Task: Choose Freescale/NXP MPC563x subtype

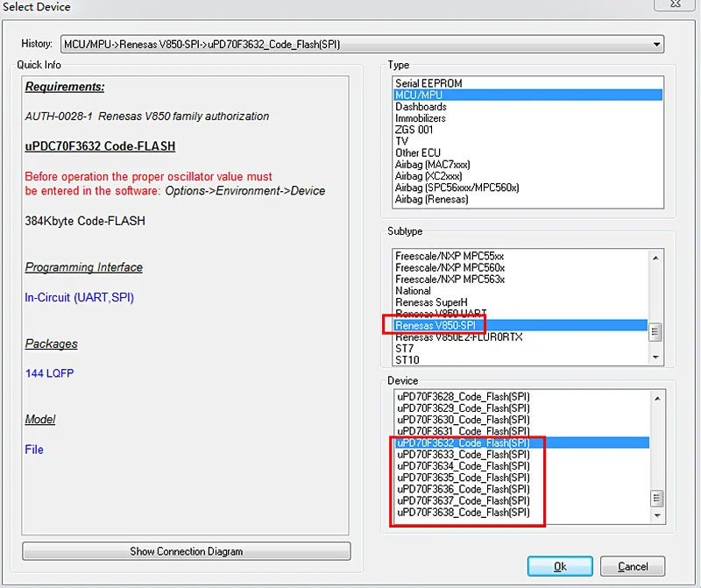Action: click(520, 280)
